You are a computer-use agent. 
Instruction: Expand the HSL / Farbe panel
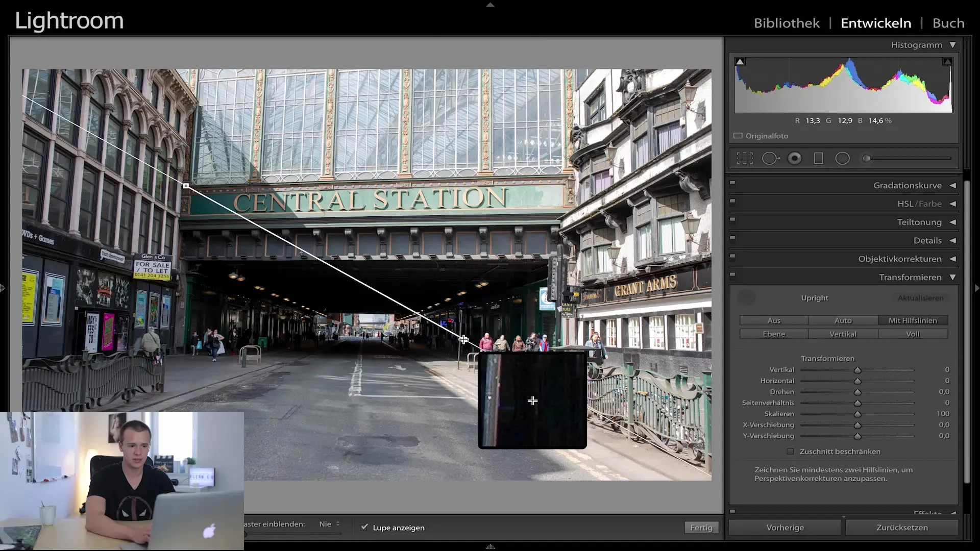pos(952,204)
